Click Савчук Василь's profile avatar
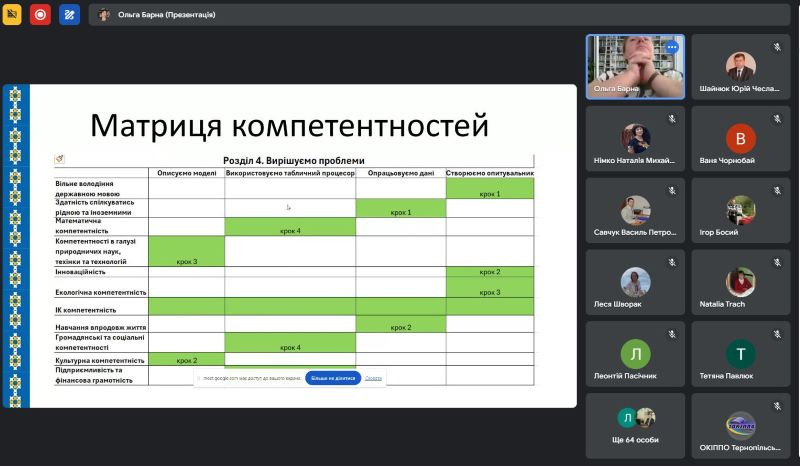800x466 pixels. [635, 210]
